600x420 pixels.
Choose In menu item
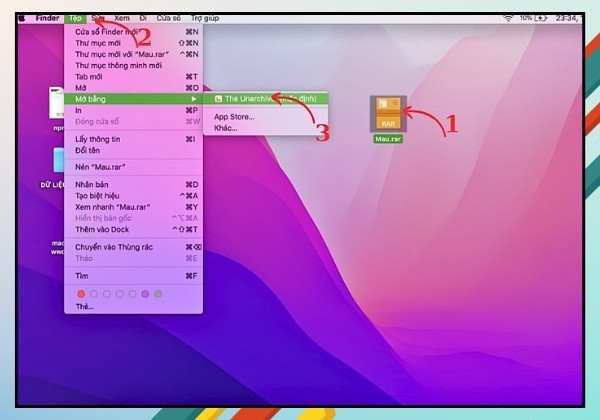(x=133, y=110)
